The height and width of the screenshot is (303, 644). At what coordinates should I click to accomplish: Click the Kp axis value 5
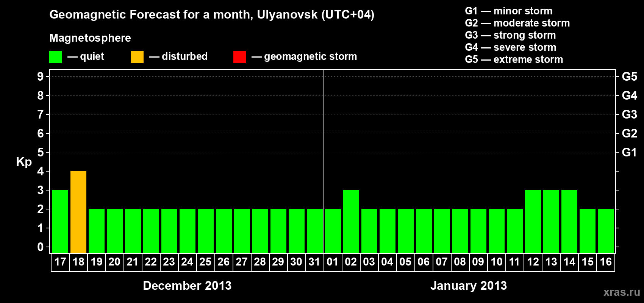41,152
